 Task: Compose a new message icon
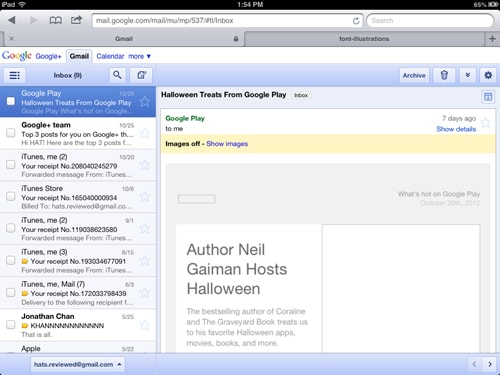[141, 75]
